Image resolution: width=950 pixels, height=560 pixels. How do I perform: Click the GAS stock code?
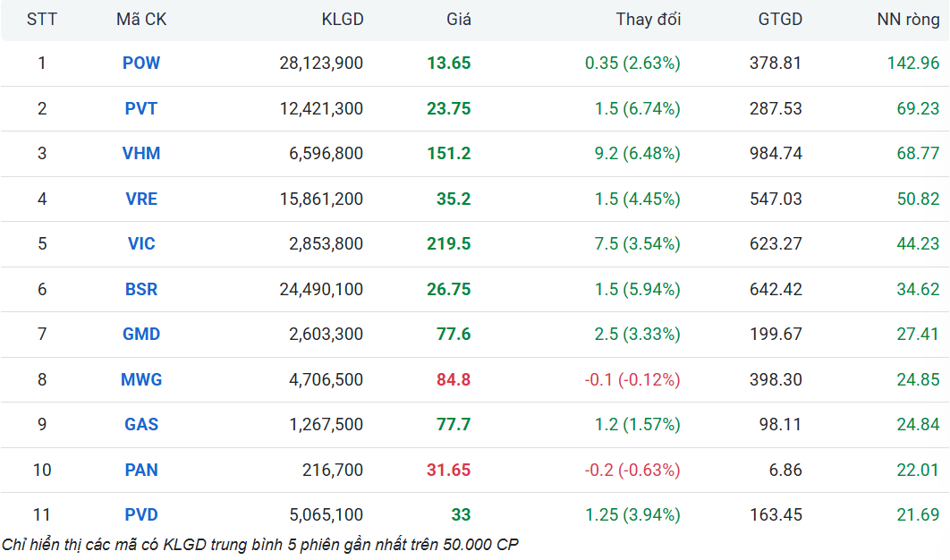(x=141, y=424)
